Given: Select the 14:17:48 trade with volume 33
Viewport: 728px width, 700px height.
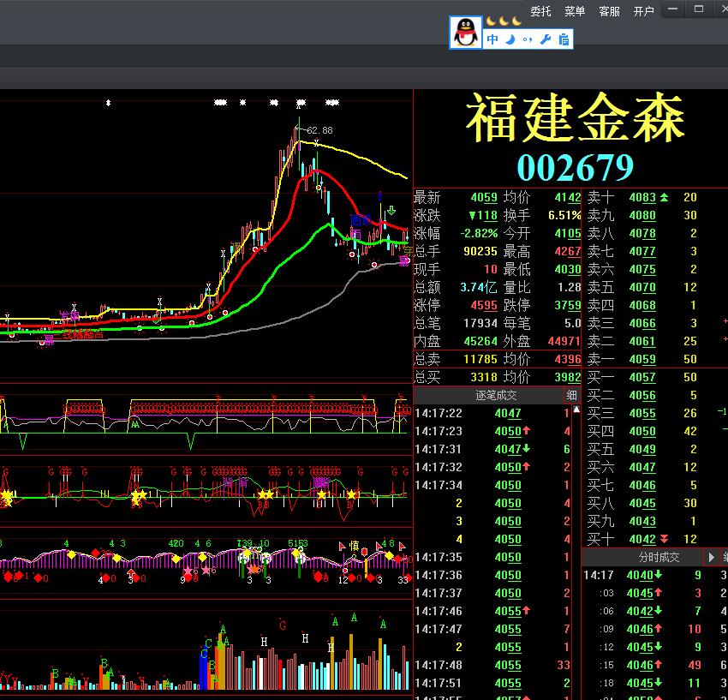Looking at the screenshot, I should tap(492, 665).
